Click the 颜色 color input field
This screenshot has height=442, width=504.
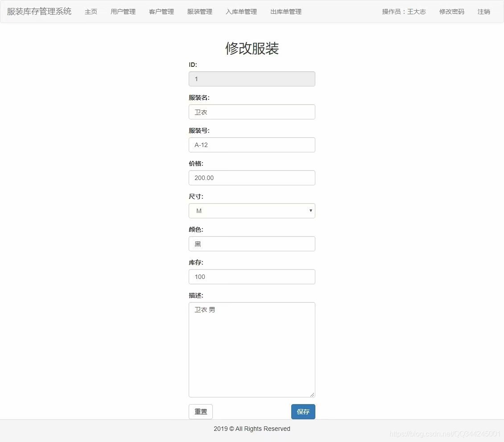(252, 244)
